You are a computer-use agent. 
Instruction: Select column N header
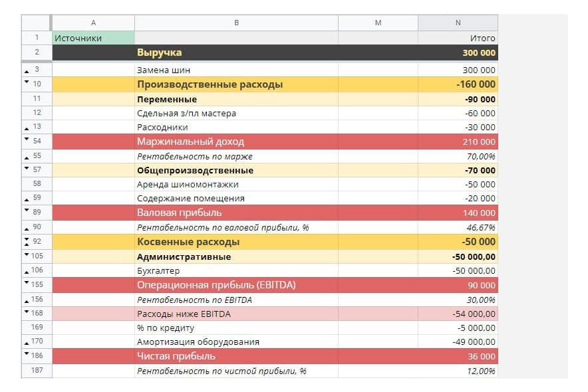click(458, 23)
